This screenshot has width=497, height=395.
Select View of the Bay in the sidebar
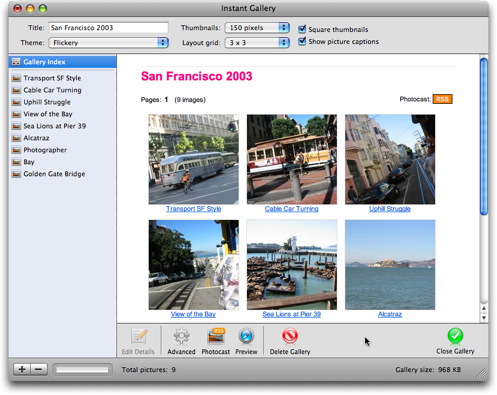tap(63, 114)
